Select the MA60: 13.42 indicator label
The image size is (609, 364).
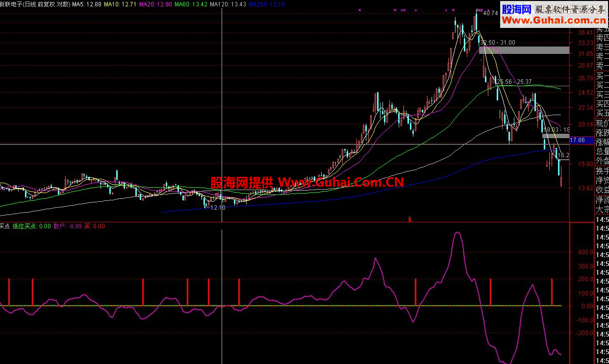(x=191, y=4)
